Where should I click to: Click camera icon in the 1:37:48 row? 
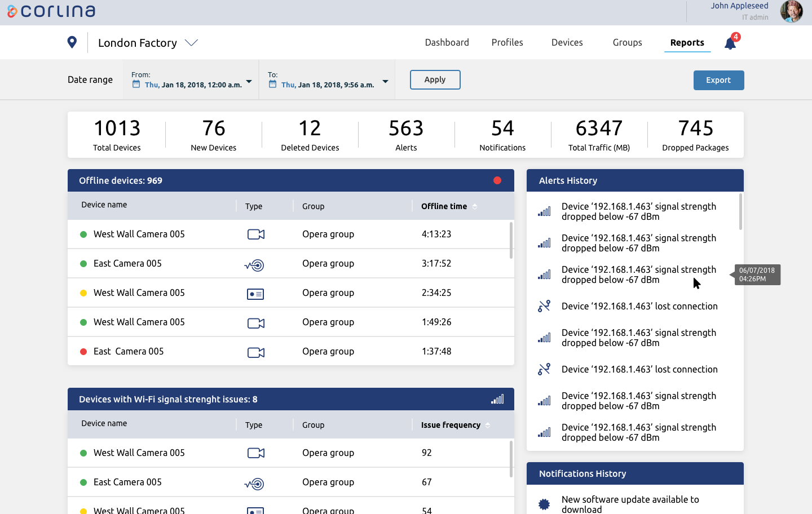coord(256,352)
